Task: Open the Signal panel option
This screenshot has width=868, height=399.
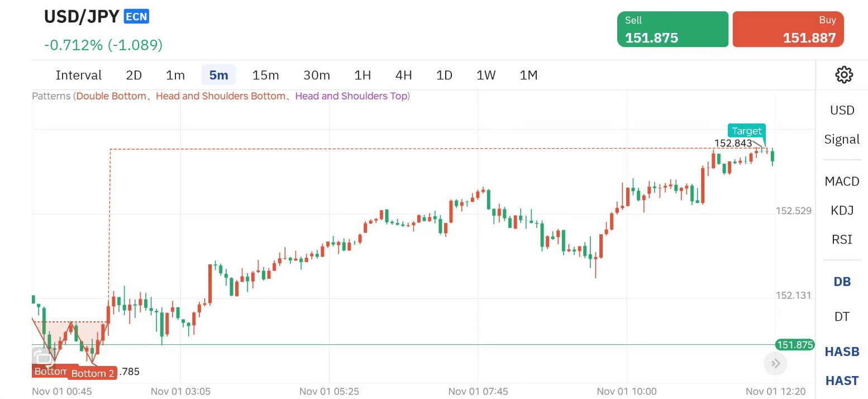Action: point(842,139)
